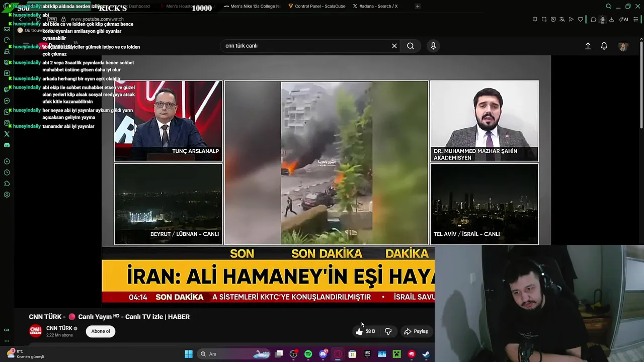Open a new tab with plus button
The width and height of the screenshot is (644, 362).
click(418, 6)
